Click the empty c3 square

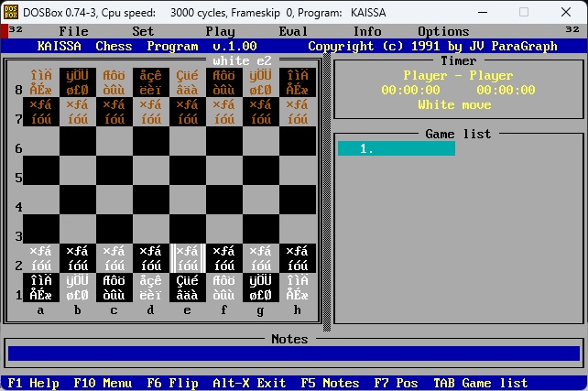click(x=114, y=229)
